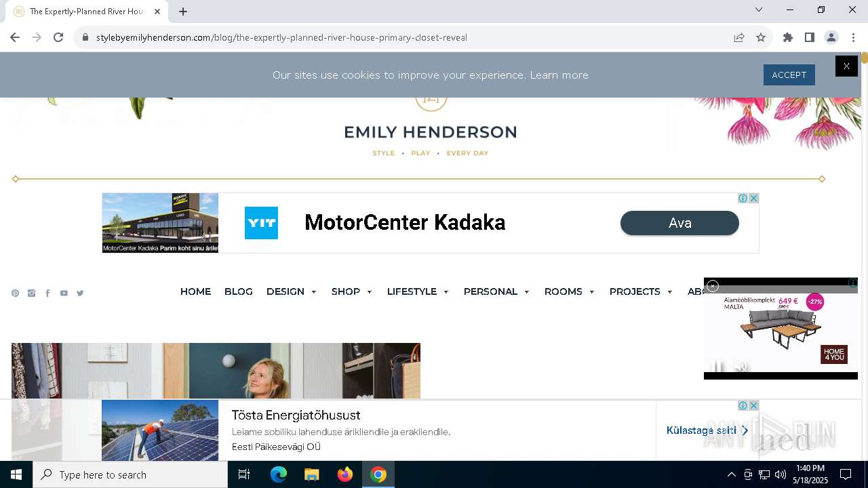Launch Microsoft Edge from taskbar
The height and width of the screenshot is (488, 868).
279,474
